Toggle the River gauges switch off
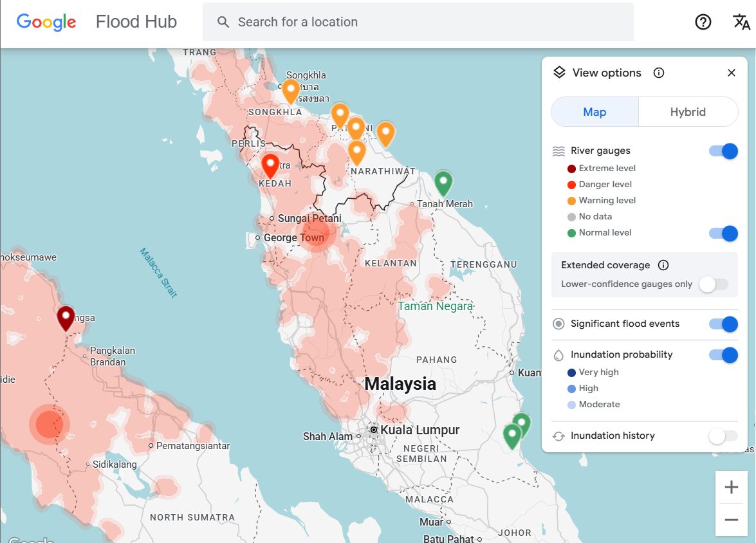 [723, 151]
